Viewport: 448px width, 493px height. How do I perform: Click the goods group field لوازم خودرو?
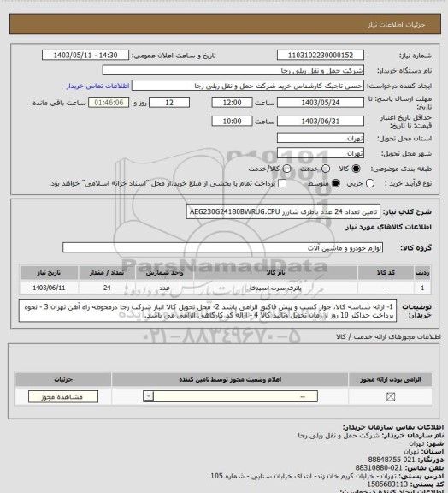coord(223,247)
